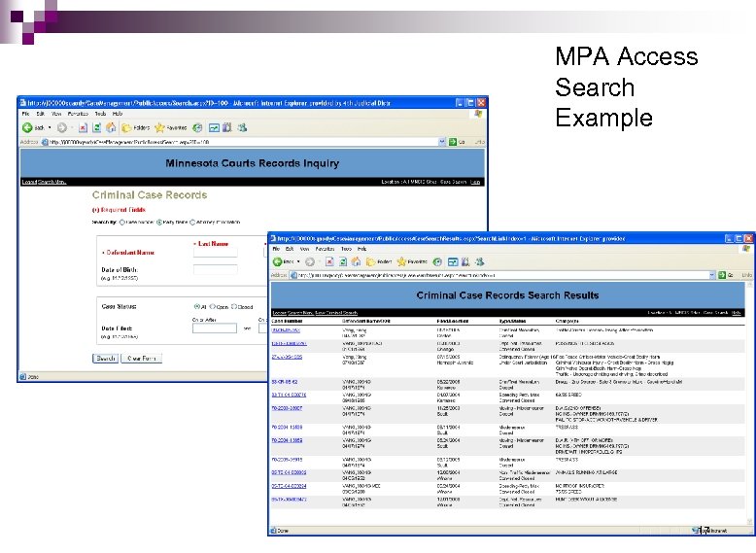Open Favorites menu in Records Inquiry window

click(x=78, y=114)
